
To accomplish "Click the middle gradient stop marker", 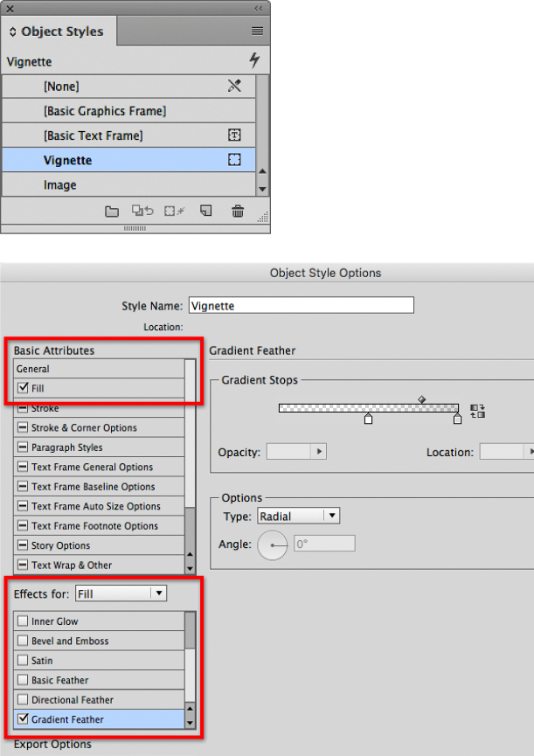I will (369, 420).
